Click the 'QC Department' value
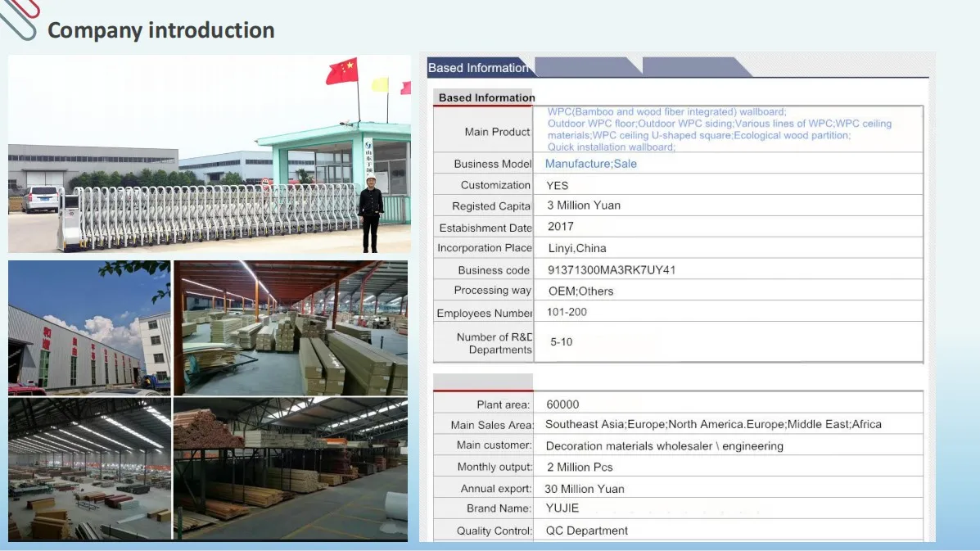Viewport: 980px width, 551px height. click(587, 531)
